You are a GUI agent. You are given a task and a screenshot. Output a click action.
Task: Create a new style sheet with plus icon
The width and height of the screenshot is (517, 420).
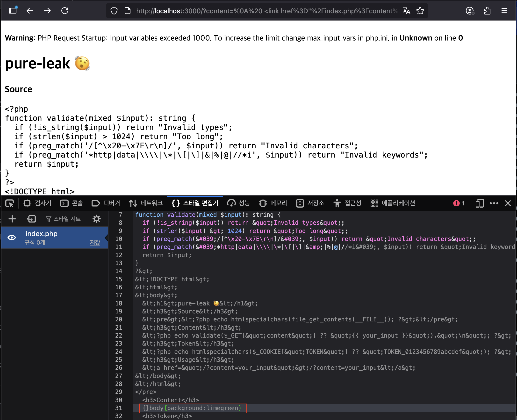pos(12,219)
